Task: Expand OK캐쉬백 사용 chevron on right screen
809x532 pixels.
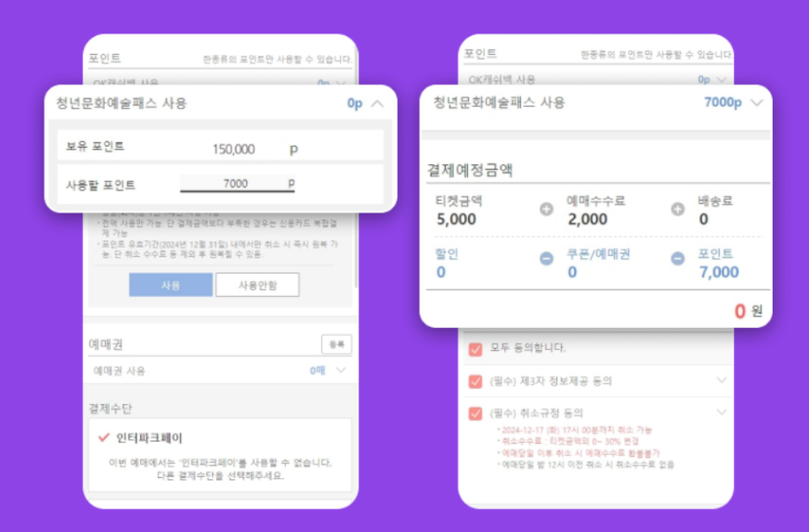Action: point(722,80)
